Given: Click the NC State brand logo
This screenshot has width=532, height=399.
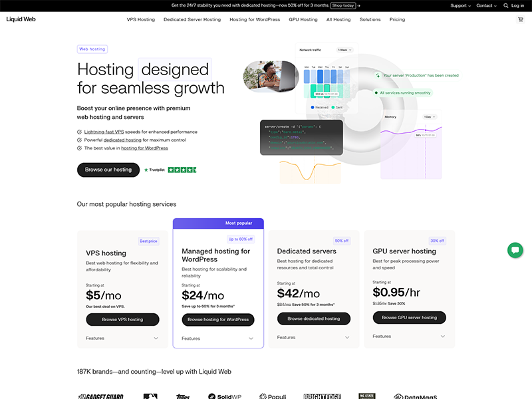Looking at the screenshot, I should tap(367, 396).
